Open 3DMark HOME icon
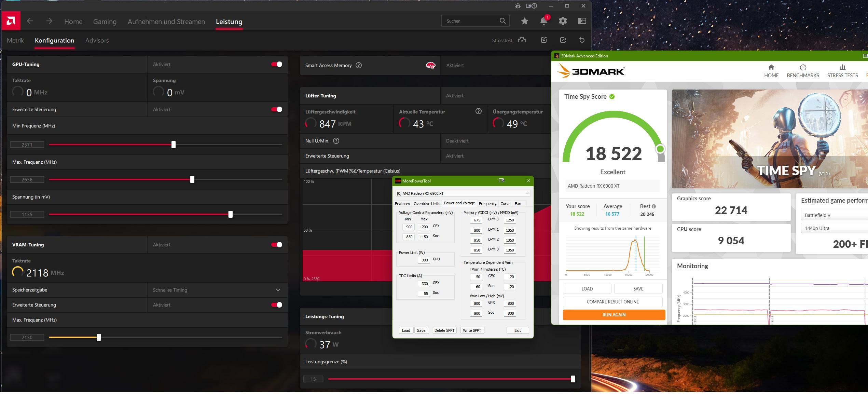 pos(771,67)
